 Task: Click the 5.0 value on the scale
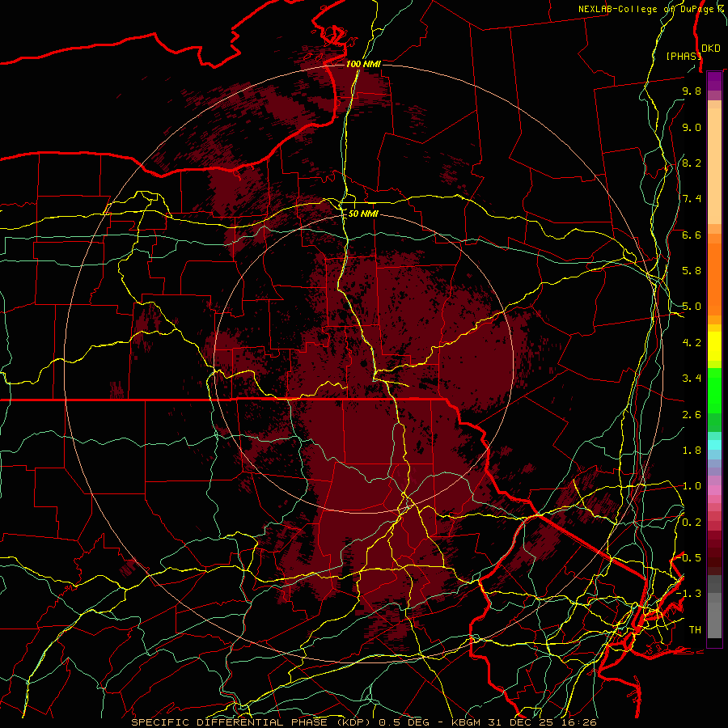coord(692,307)
